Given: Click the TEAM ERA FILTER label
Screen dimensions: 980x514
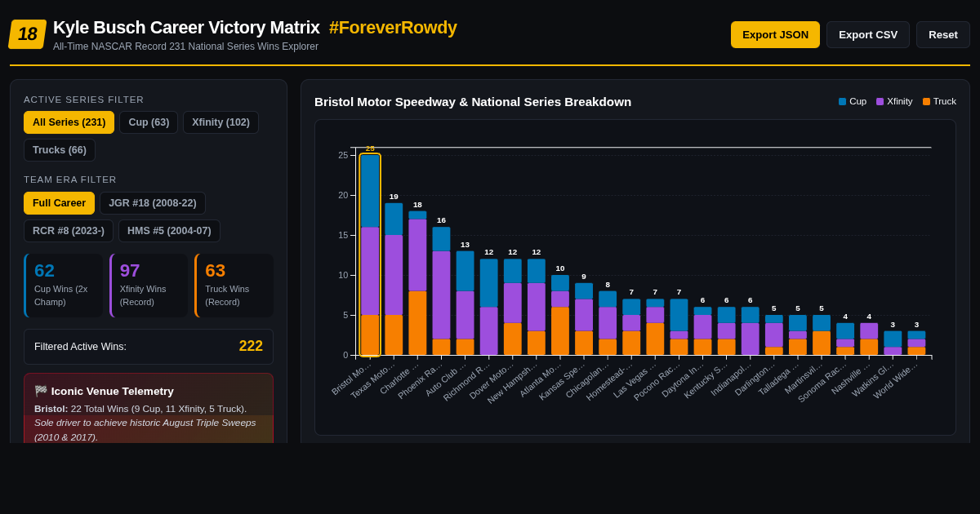Looking at the screenshot, I should click(70, 179).
